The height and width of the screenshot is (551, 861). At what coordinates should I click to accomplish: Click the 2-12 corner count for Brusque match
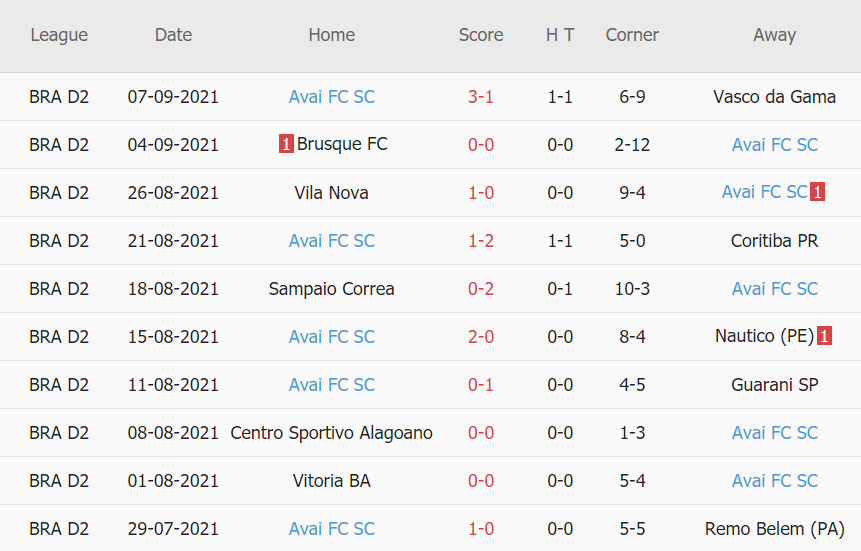click(x=632, y=145)
